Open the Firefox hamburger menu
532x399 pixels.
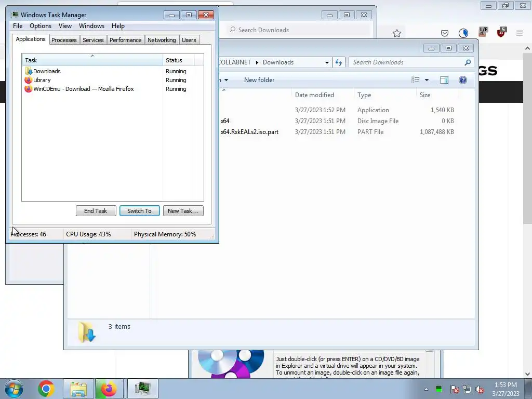pos(520,33)
